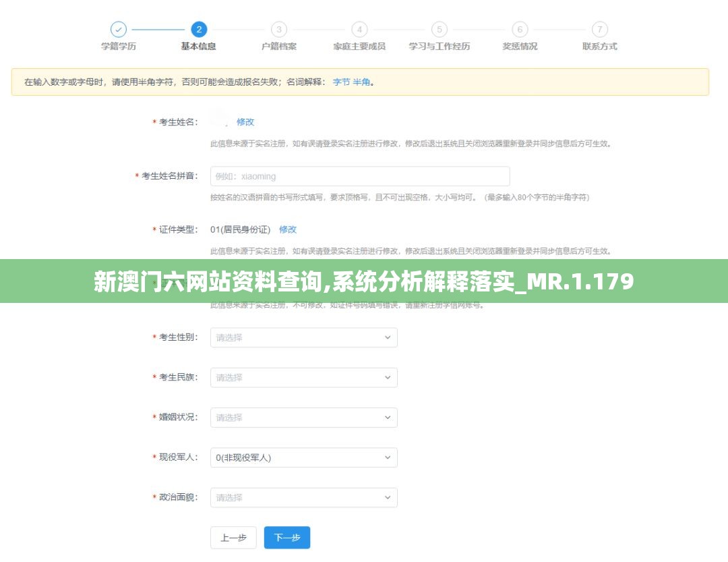Viewport: 728px width, 562px height.
Task: Open the 学籍学历 step label
Action: coord(119,47)
